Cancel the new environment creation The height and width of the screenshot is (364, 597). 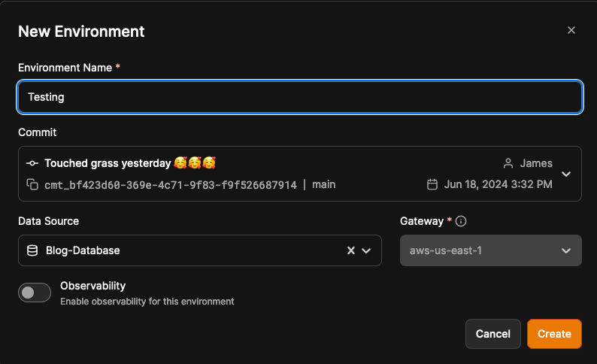click(x=493, y=334)
